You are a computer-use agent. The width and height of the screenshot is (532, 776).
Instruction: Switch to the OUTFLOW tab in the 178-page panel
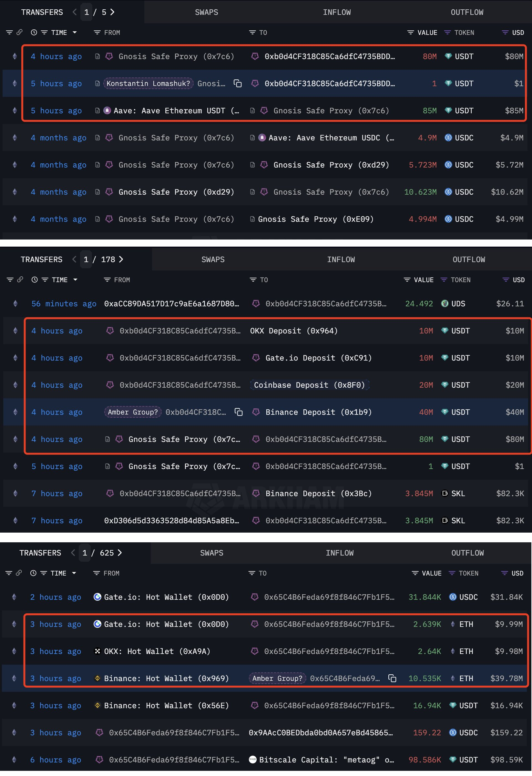[x=469, y=260]
